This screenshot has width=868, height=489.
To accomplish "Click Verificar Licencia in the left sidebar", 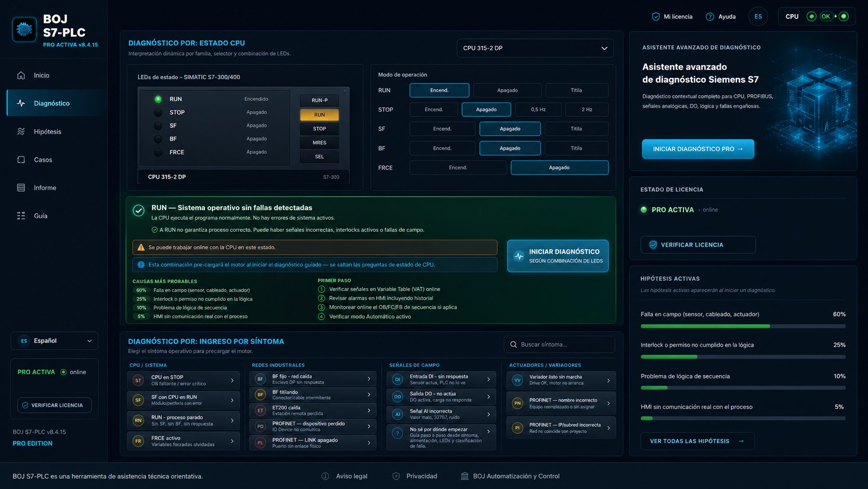I will click(54, 405).
